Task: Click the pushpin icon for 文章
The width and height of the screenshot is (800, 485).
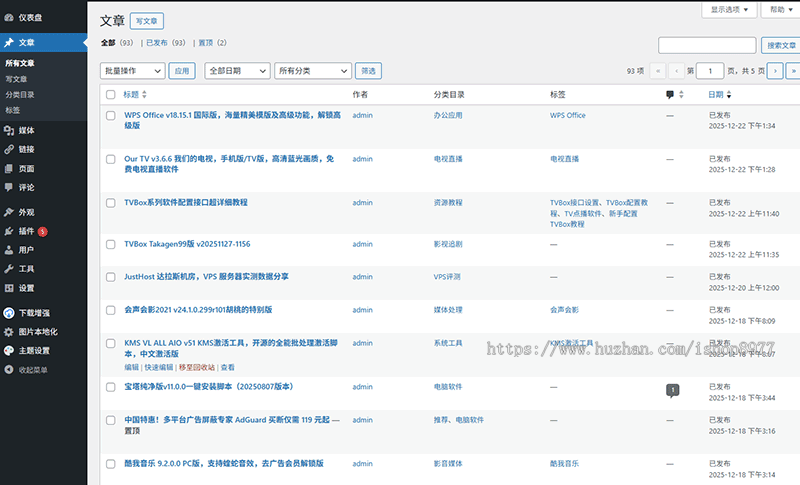Action: 9,42
